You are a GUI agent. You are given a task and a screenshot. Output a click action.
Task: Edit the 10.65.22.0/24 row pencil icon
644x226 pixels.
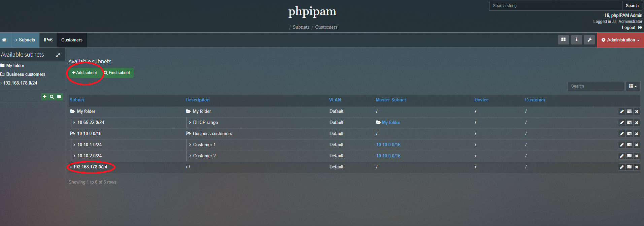coord(622,123)
